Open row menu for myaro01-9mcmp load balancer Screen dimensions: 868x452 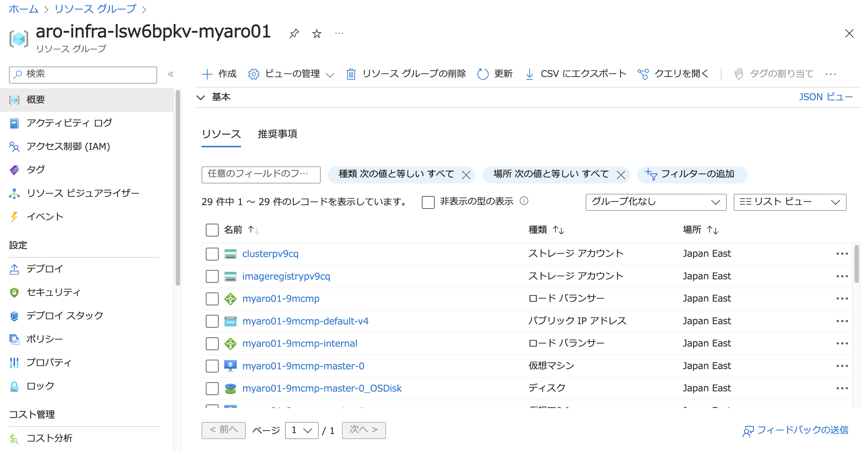[842, 298]
